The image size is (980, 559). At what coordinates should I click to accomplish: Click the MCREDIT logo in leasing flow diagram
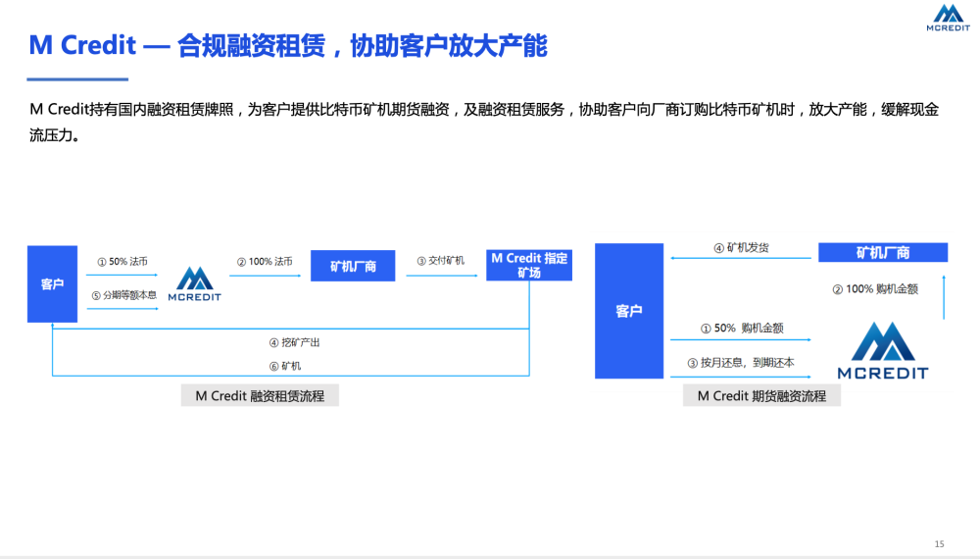194,283
